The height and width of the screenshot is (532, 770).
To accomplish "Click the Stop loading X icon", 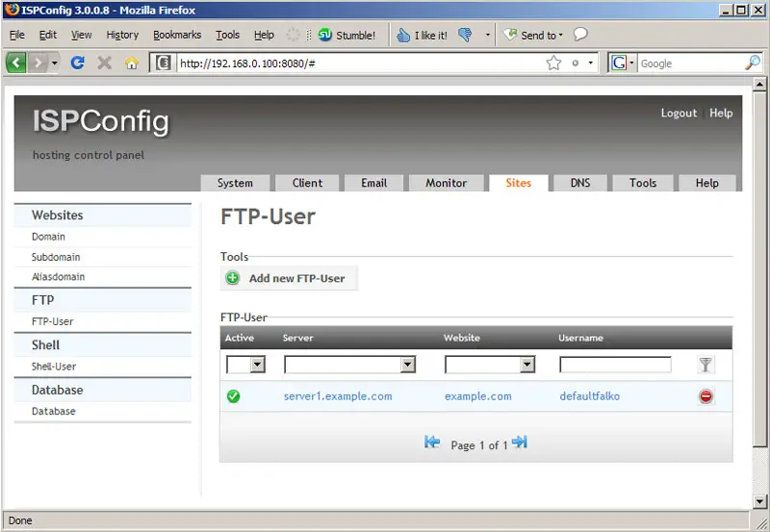I will click(104, 63).
